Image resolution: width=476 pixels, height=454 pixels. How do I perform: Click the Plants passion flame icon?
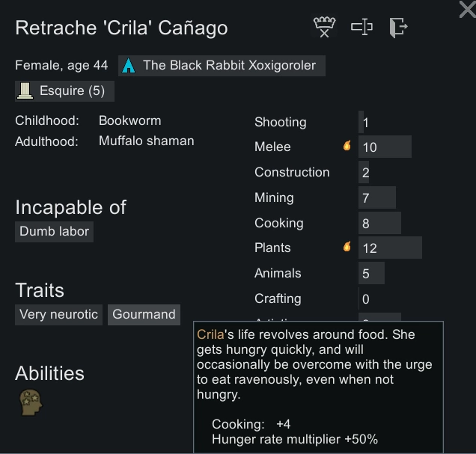347,247
